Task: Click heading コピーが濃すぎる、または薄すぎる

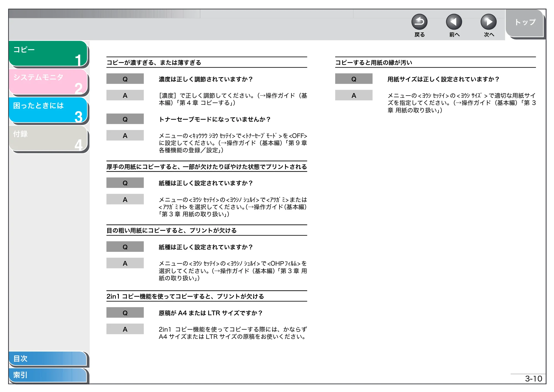Action: (154, 63)
